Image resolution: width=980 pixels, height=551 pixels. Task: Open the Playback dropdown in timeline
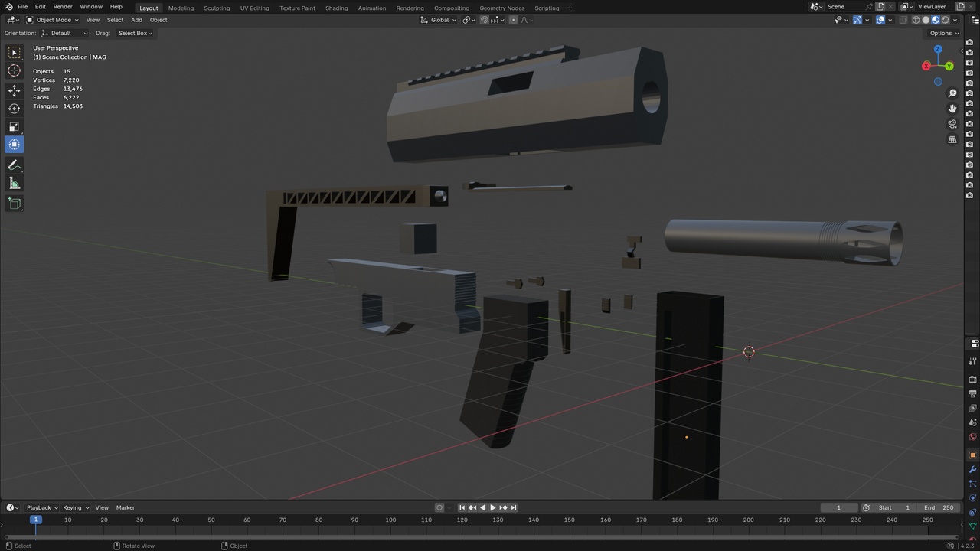coord(42,507)
